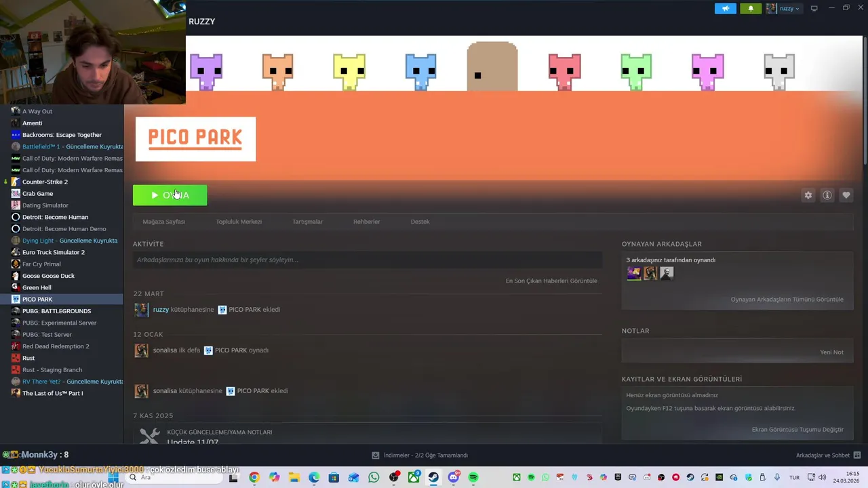Open Oynayan Arkadaşların Tümünü Görüntüle link
The height and width of the screenshot is (488, 868).
point(787,299)
